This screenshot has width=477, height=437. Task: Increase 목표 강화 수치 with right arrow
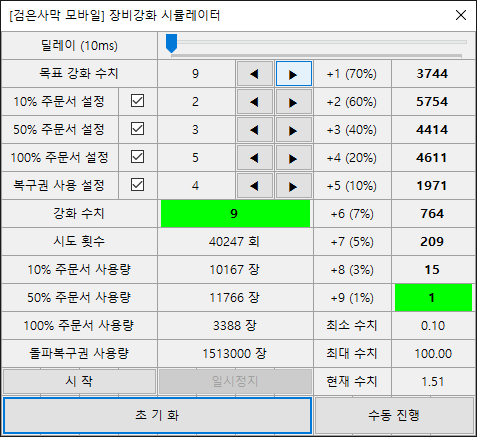coord(294,74)
